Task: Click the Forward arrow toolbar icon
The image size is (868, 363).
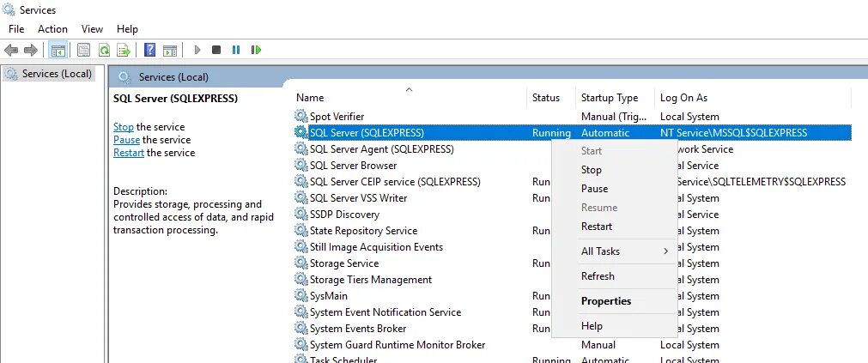Action: 30,51
